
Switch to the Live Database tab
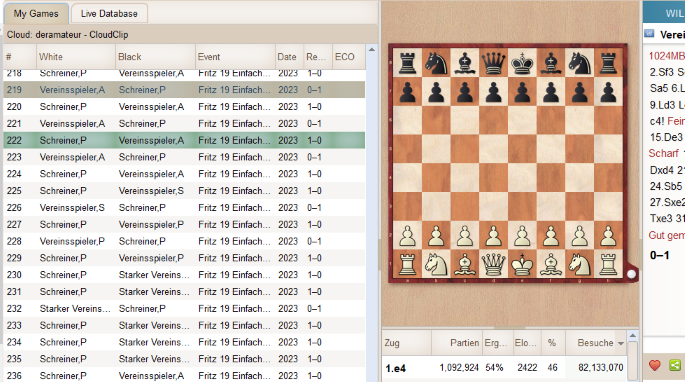[109, 14]
